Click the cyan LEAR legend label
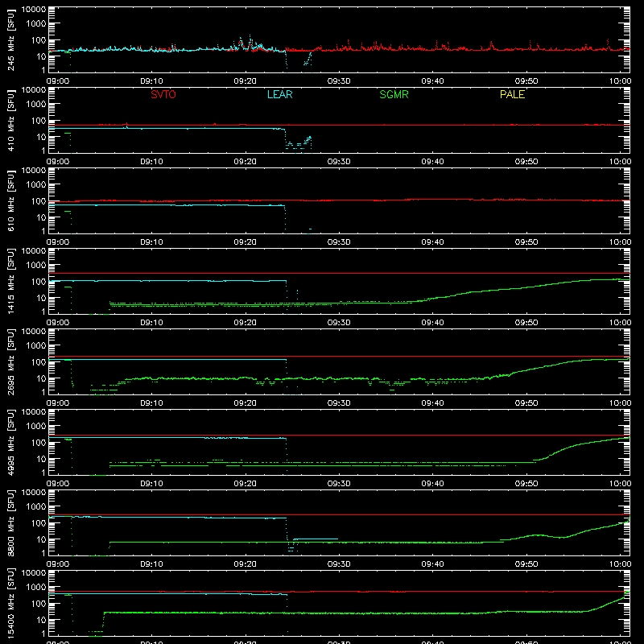The width and height of the screenshot is (644, 644). click(279, 94)
